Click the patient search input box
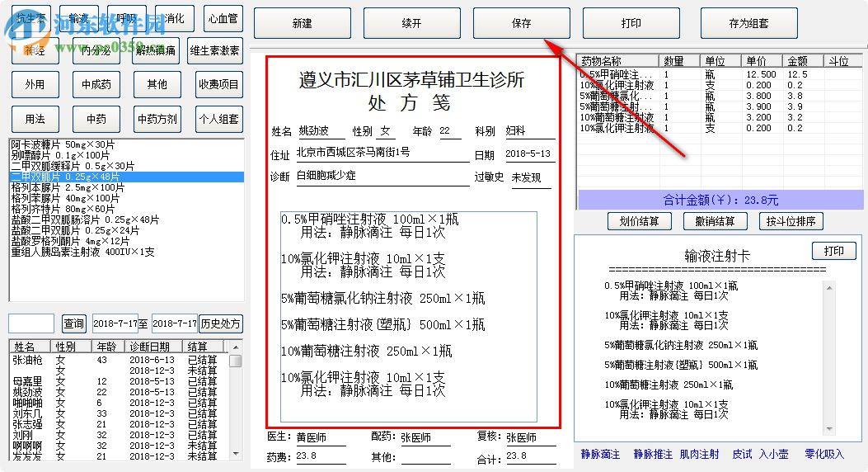The width and height of the screenshot is (868, 472). 31,323
